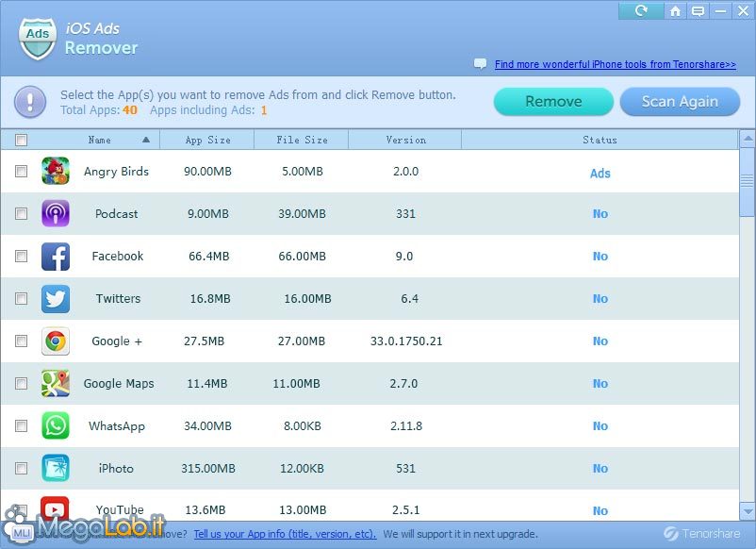Check the Angry Birds checkbox
The image size is (756, 549).
click(22, 171)
